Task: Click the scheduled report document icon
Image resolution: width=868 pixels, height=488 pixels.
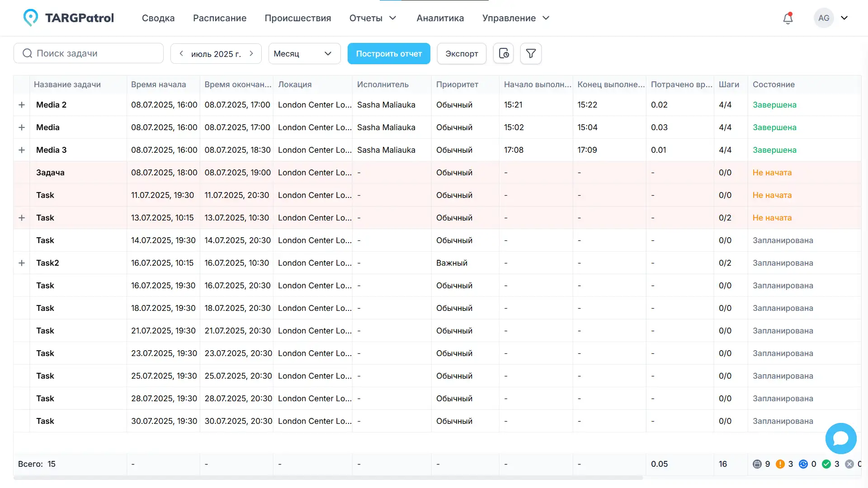Action: click(503, 54)
